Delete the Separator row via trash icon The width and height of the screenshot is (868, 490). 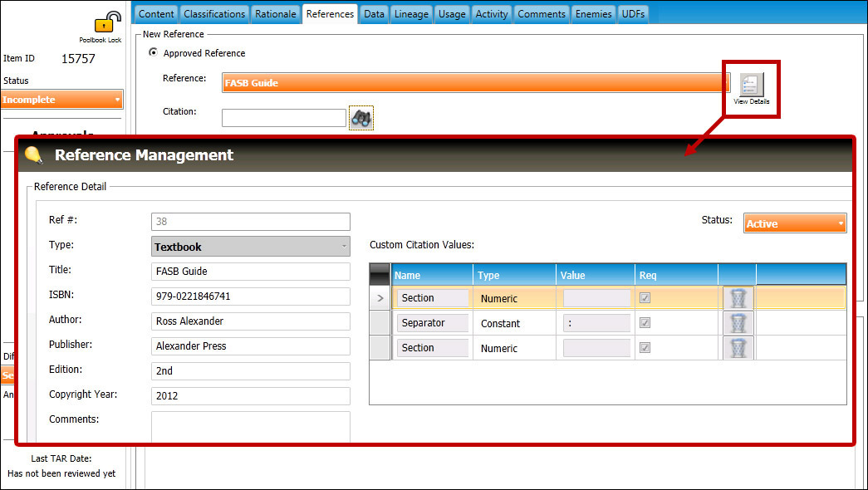tap(738, 323)
